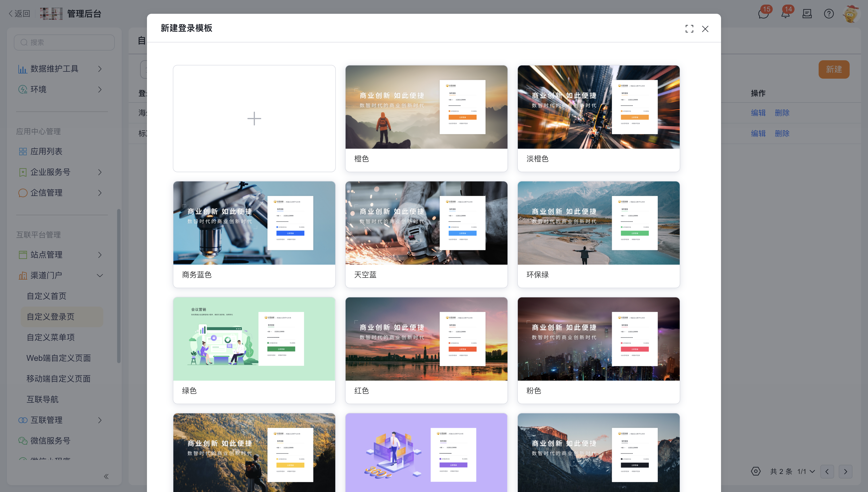The height and width of the screenshot is (492, 868).
Task: Toggle fullscreen for the template dialog
Action: [x=689, y=29]
